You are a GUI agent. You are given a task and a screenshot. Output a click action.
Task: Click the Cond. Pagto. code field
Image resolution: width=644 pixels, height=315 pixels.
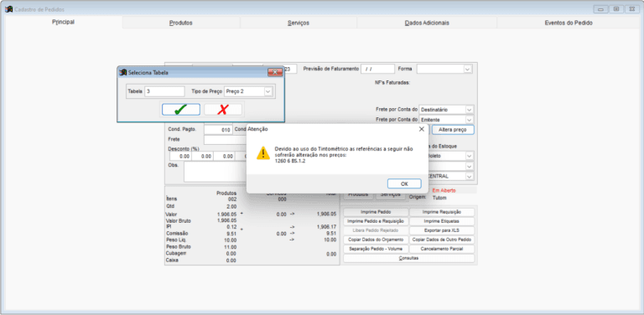click(218, 130)
